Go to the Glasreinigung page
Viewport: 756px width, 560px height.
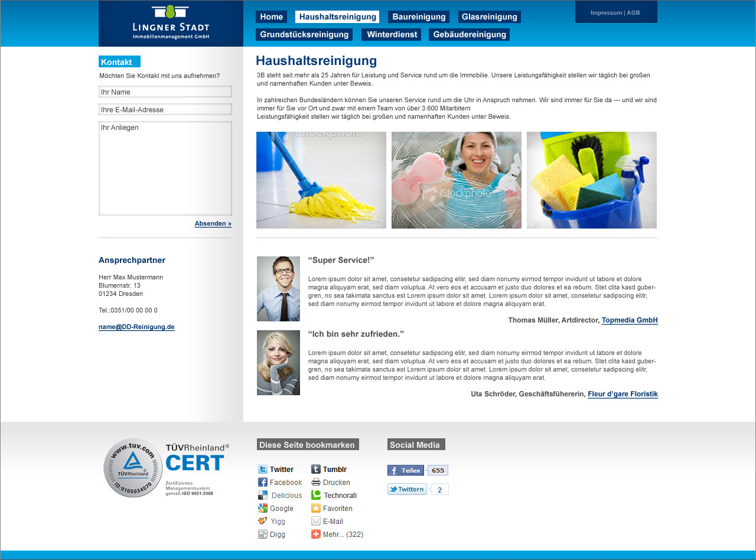489,17
